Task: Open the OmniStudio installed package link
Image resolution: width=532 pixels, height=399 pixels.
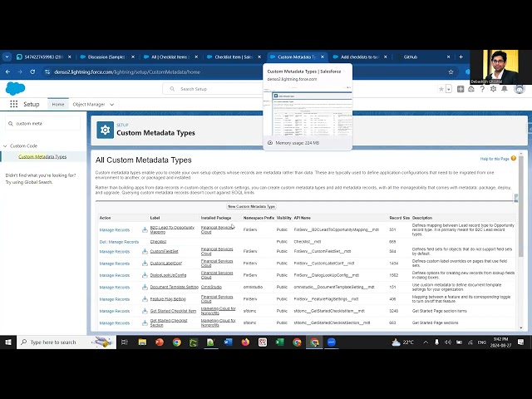Action: point(211,287)
